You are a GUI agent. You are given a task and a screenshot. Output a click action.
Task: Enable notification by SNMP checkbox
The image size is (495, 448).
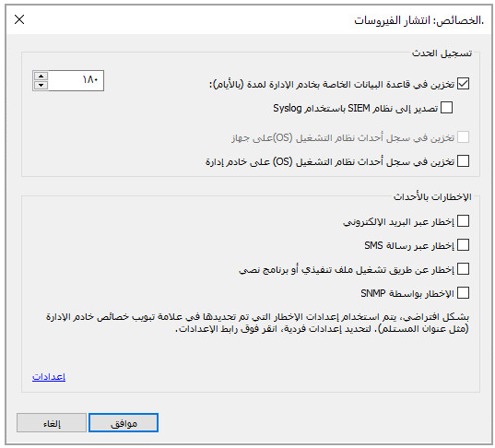(x=463, y=292)
